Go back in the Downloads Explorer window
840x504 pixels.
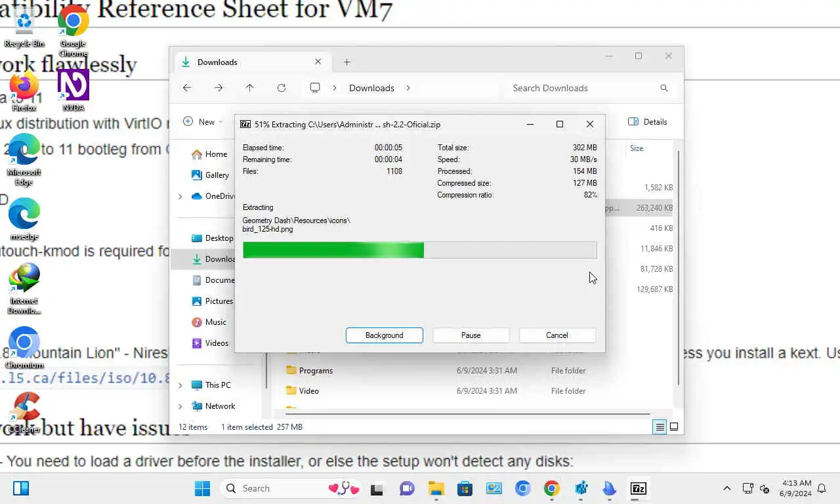click(187, 88)
